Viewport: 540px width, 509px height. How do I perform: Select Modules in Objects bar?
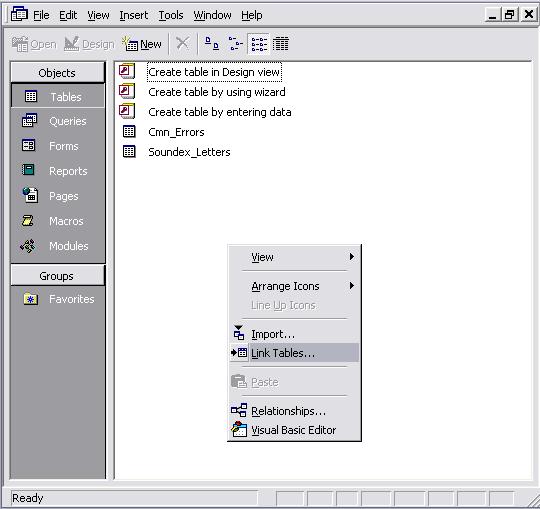tap(58, 246)
